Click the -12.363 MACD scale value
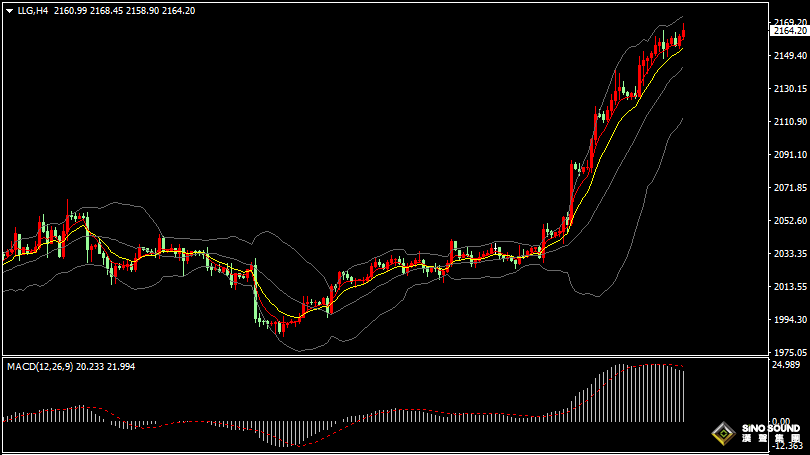 pyautogui.click(x=785, y=446)
